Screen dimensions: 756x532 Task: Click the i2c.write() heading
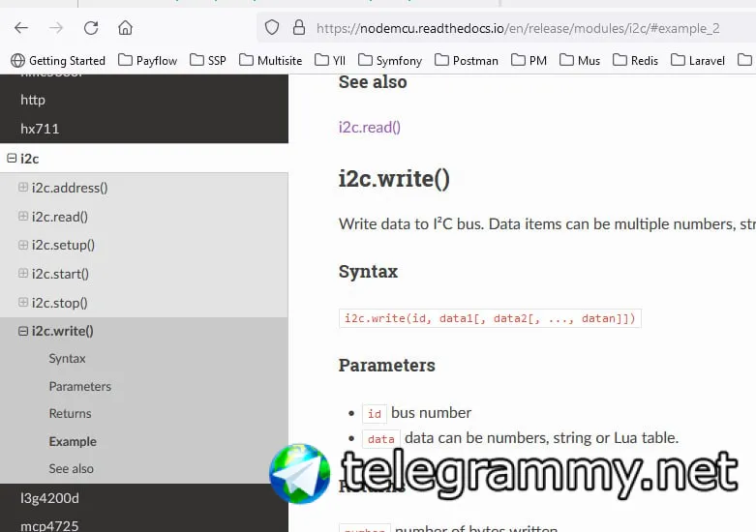coord(394,179)
